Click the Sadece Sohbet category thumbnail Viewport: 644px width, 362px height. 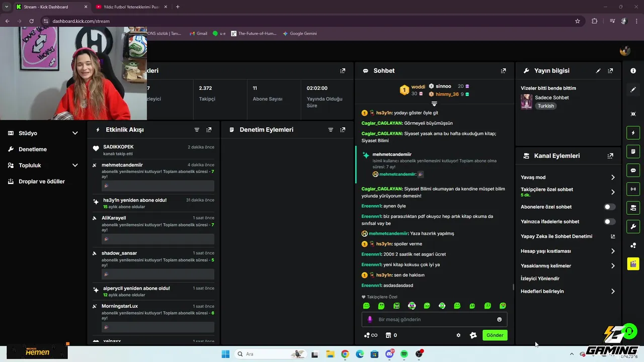(526, 102)
